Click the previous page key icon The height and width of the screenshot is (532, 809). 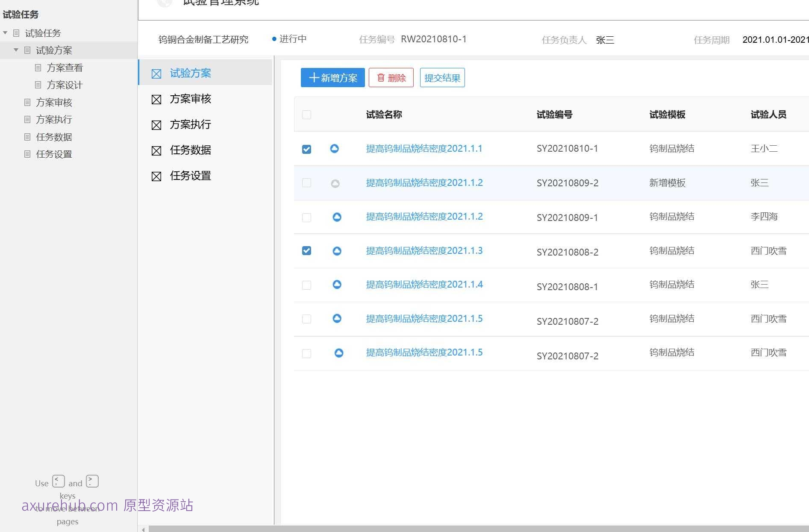pyautogui.click(x=59, y=481)
